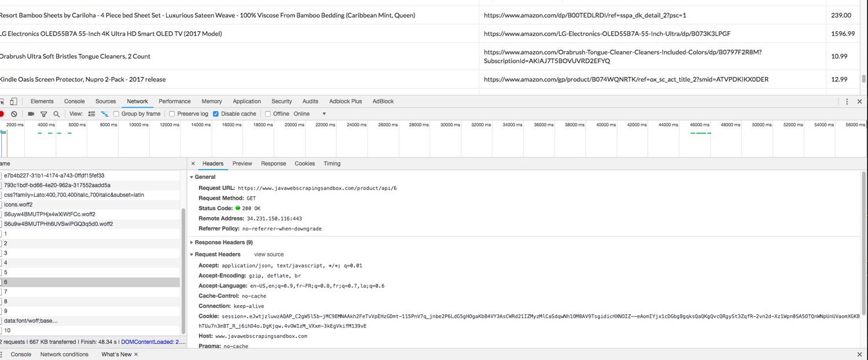Enable Preserve log checkbox
The image size is (868, 360).
(x=172, y=114)
